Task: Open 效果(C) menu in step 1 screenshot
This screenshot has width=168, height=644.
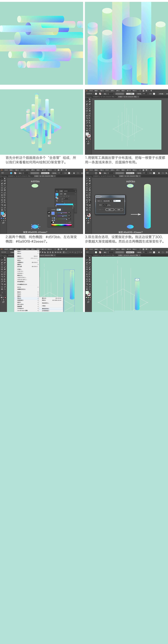Action: (118, 91)
